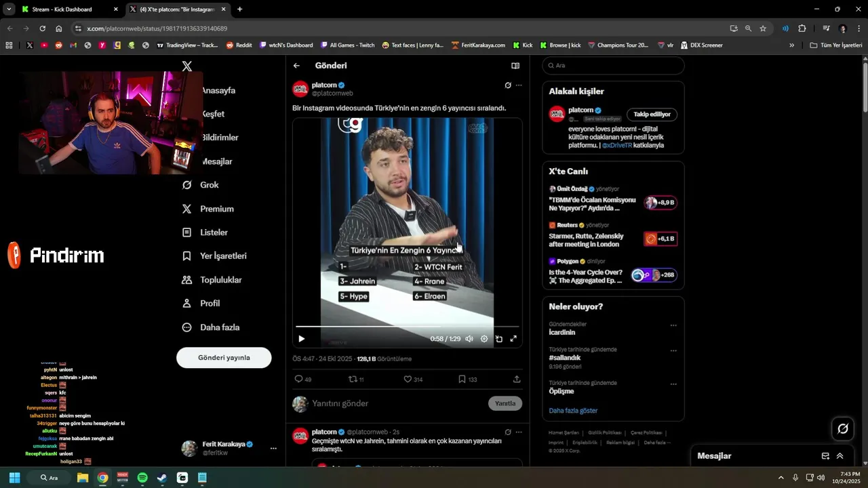Open more options dots on platcorn's post
The height and width of the screenshot is (488, 868).
click(519, 85)
